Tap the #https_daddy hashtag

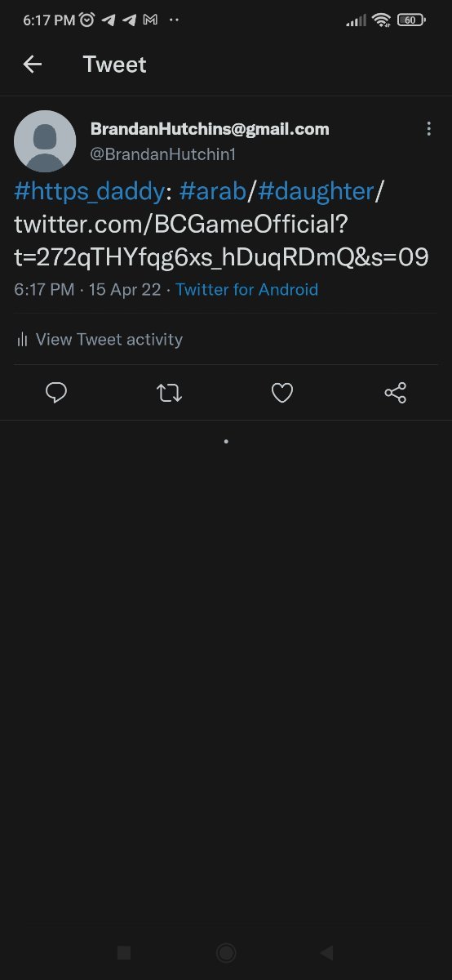[89, 192]
